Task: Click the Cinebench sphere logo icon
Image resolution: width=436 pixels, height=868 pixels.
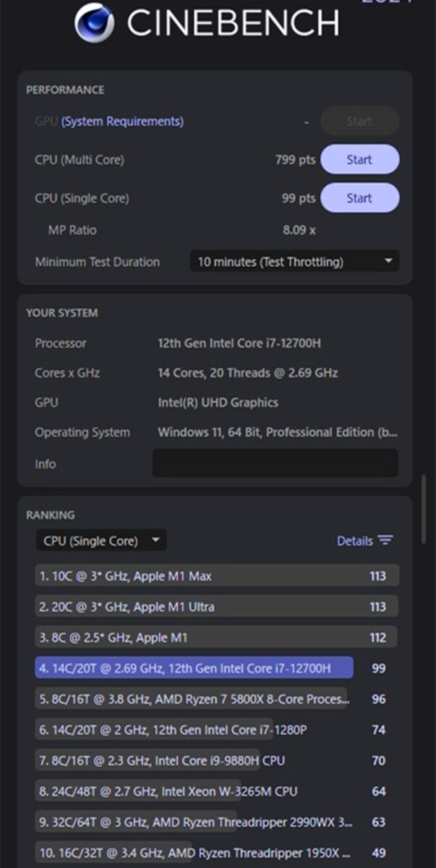Action: tap(94, 22)
